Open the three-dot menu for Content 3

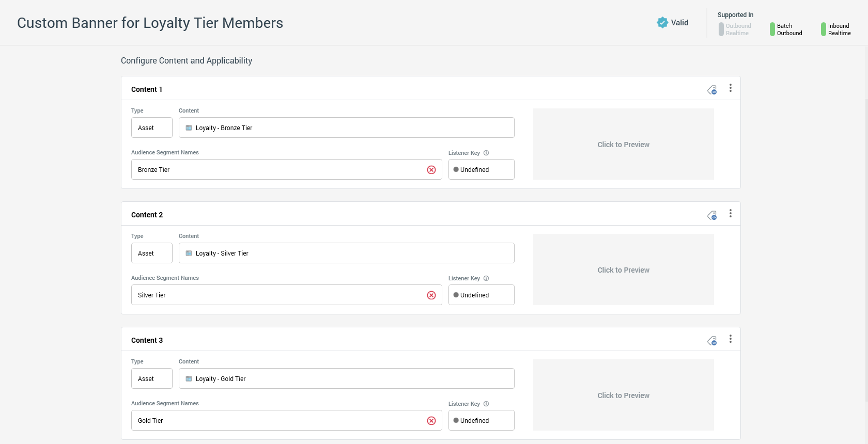click(x=730, y=339)
